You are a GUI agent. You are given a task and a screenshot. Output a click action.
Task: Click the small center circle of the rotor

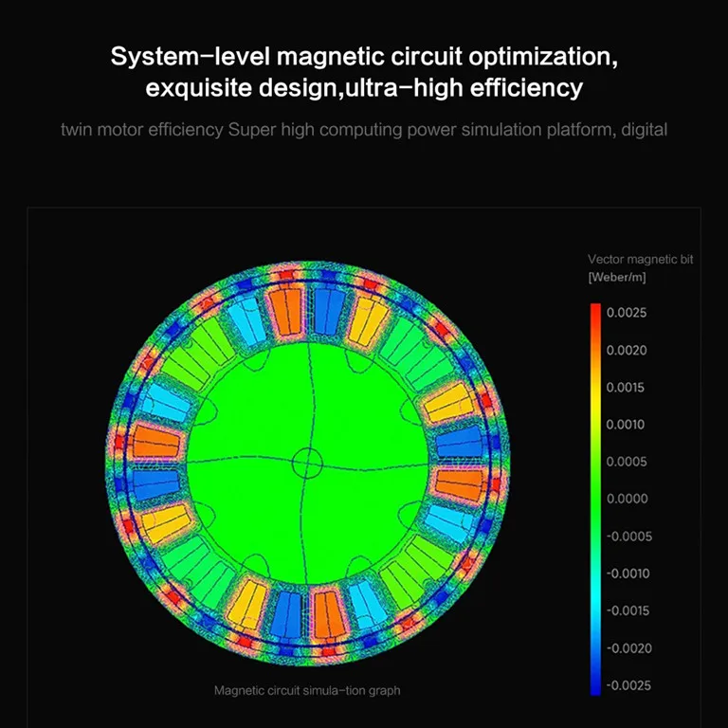(307, 463)
